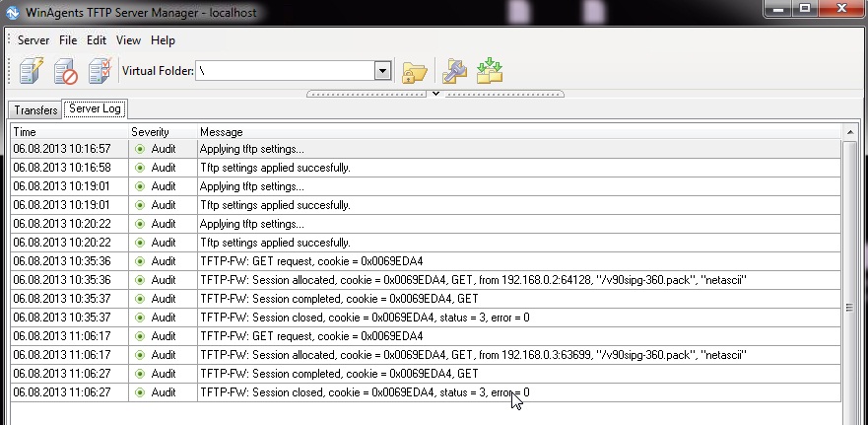Image resolution: width=868 pixels, height=425 pixels.
Task: Click the WinAgents app icon in title bar
Action: coord(12,12)
